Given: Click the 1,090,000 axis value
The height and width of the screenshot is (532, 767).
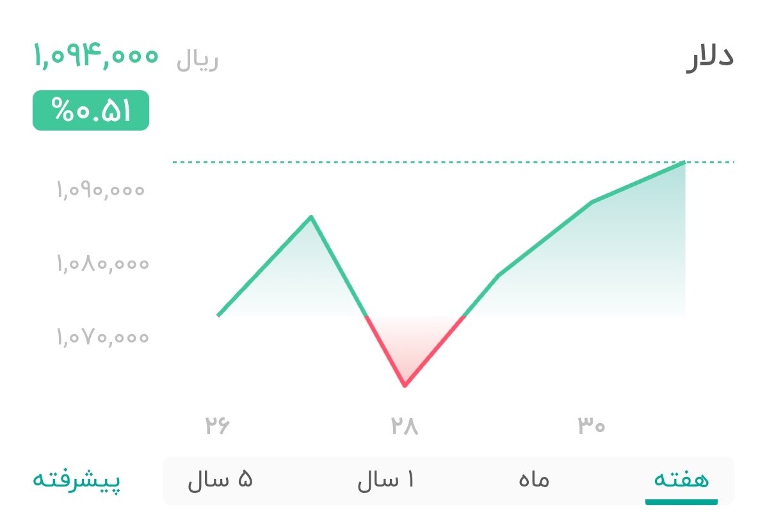Looking at the screenshot, I should click(x=100, y=190).
